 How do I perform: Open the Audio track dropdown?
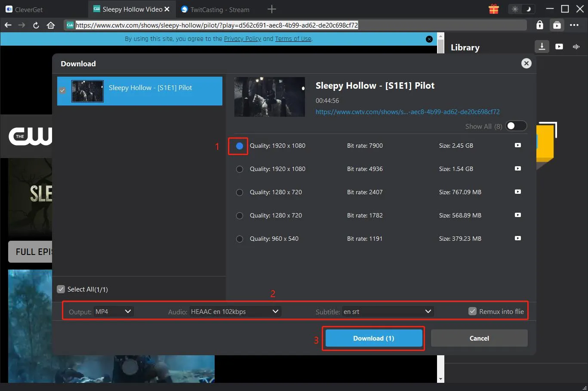point(234,311)
